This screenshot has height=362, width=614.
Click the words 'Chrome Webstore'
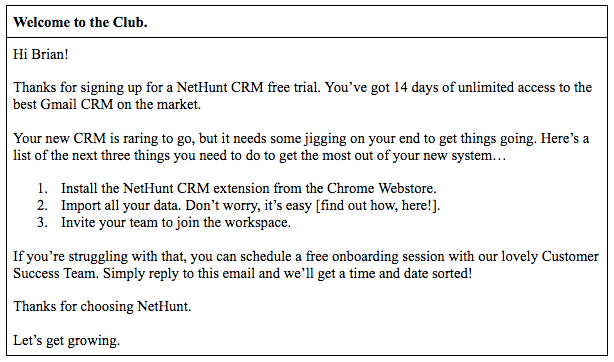(x=380, y=188)
